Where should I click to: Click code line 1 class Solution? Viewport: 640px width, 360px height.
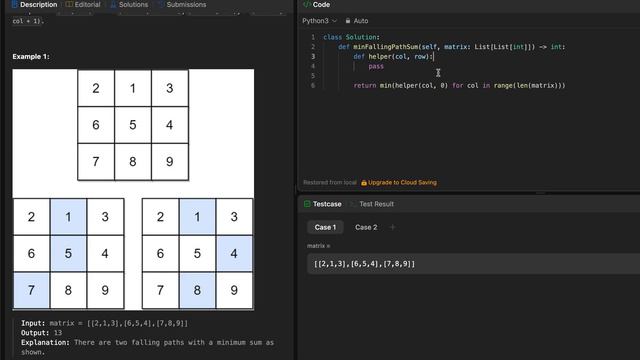pos(351,37)
